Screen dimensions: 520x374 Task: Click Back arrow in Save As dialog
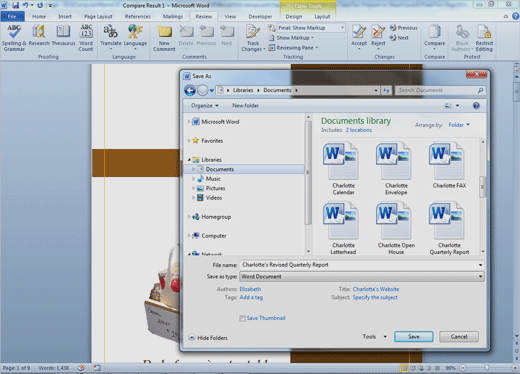pyautogui.click(x=190, y=90)
